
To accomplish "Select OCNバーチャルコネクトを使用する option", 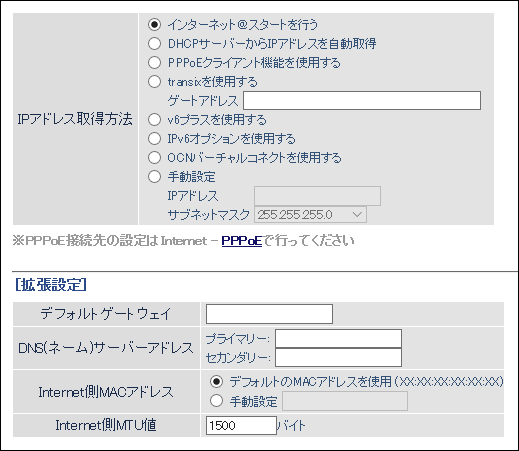I will pos(154,158).
